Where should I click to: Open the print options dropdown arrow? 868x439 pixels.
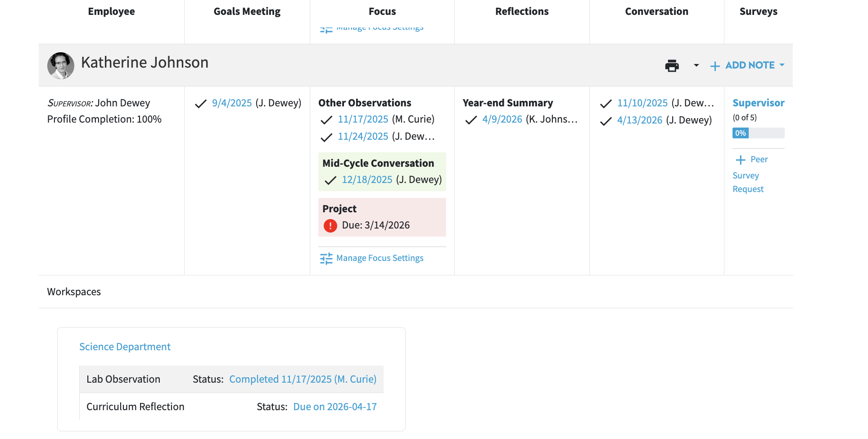pos(696,65)
